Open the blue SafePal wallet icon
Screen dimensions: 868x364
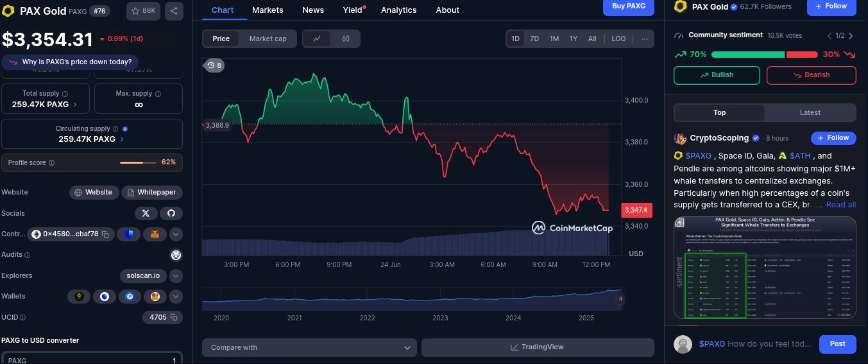130,297
